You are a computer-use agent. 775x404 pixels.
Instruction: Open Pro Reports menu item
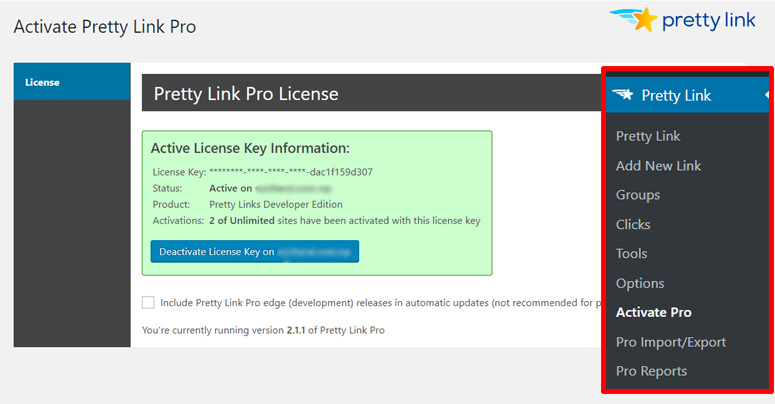pyautogui.click(x=651, y=371)
